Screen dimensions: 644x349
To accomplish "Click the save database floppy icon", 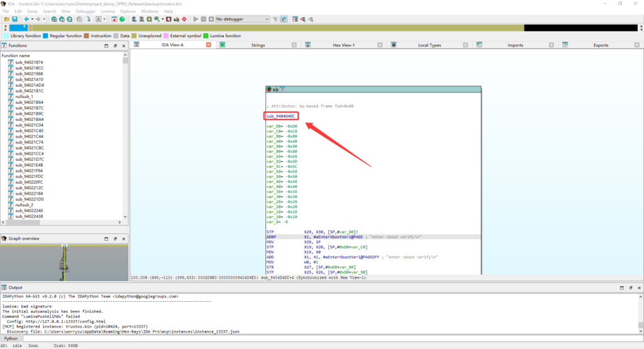I will coord(15,19).
